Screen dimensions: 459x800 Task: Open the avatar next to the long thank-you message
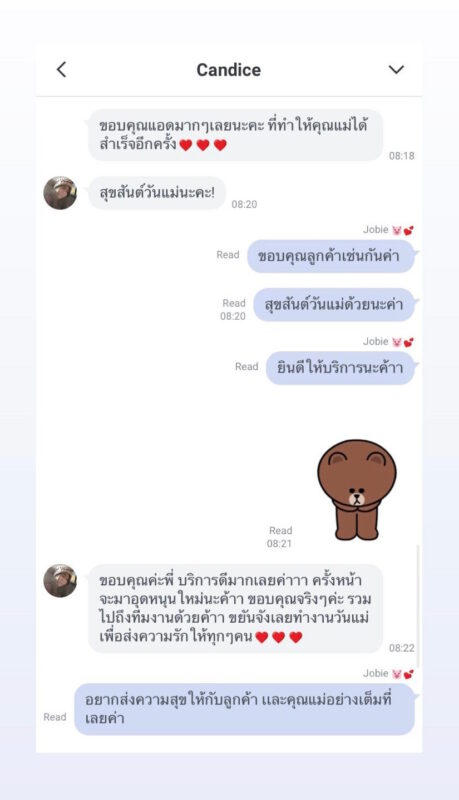(60, 581)
